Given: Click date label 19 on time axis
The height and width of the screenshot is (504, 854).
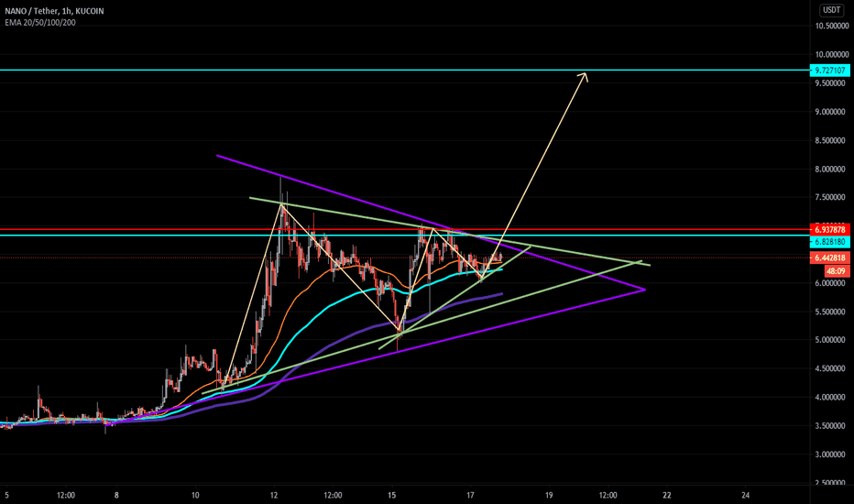Looking at the screenshot, I should (549, 495).
